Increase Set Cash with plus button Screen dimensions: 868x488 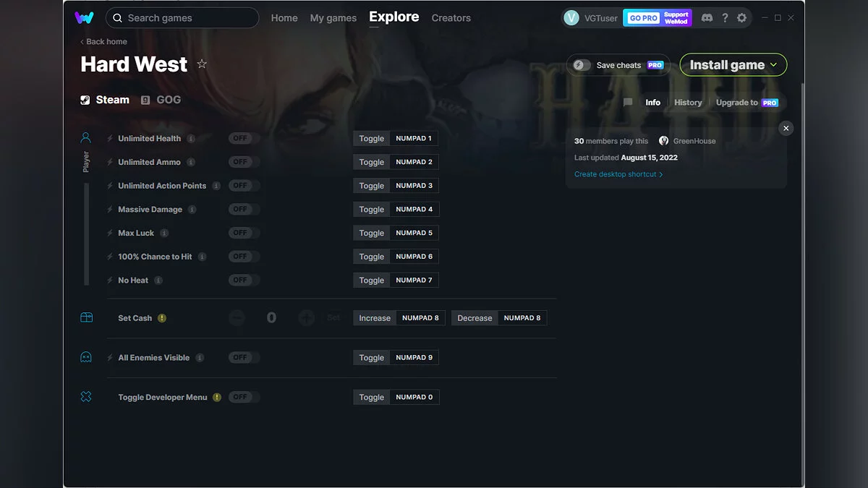(x=307, y=317)
